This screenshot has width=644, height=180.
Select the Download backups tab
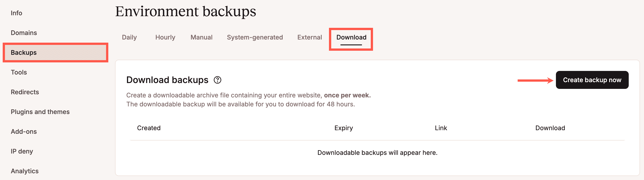351,37
